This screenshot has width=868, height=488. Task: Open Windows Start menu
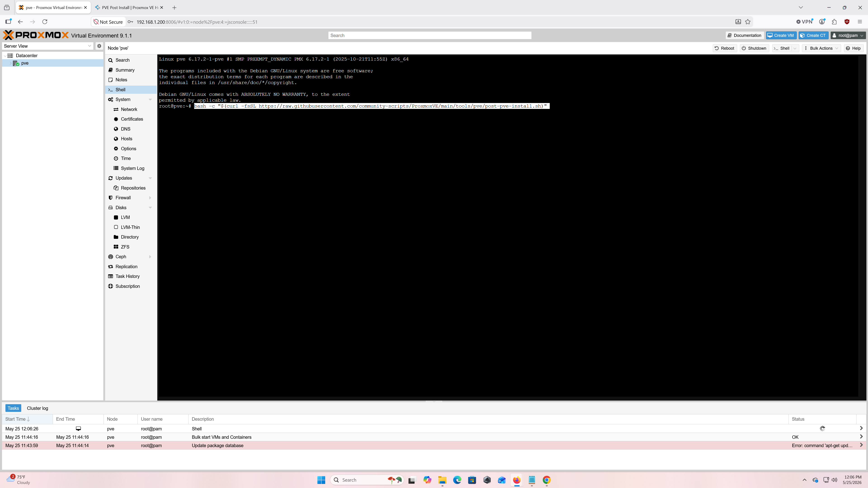tap(321, 480)
